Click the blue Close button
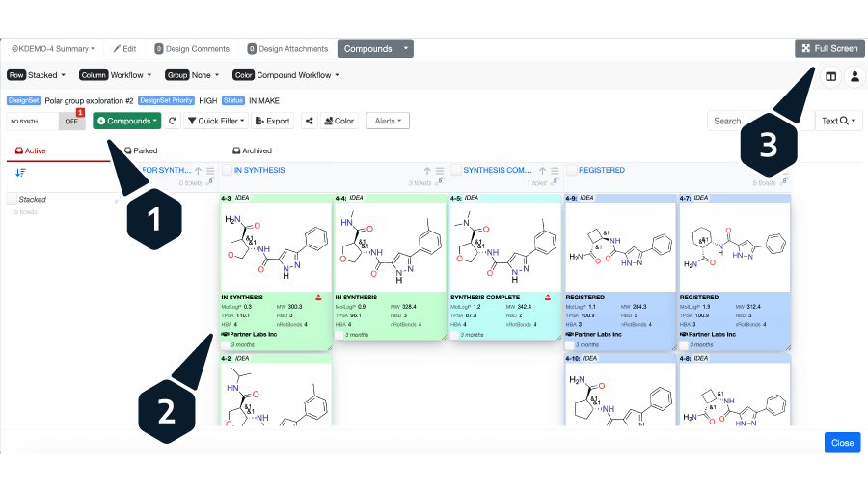 842,443
